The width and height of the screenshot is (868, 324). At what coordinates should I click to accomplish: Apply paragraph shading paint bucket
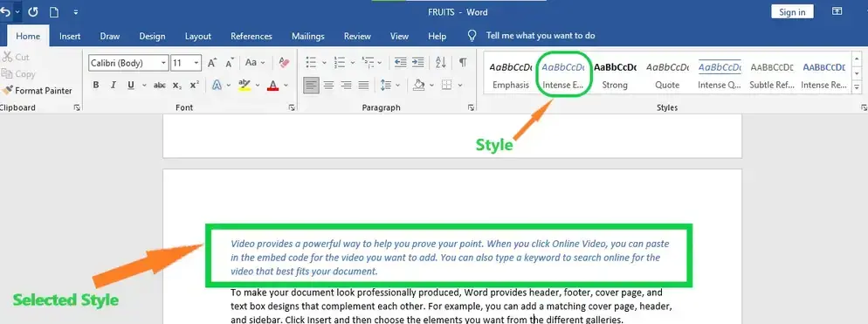pyautogui.click(x=419, y=86)
